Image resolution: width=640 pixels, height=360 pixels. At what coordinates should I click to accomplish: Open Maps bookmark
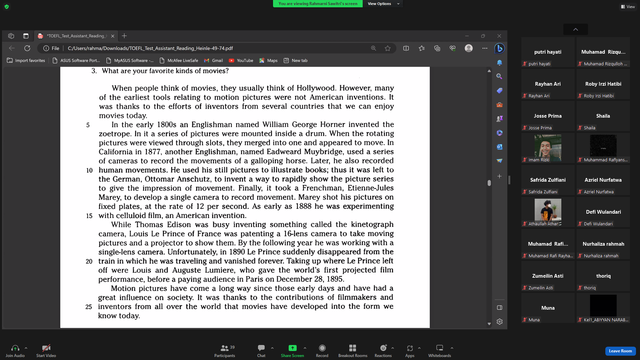(x=268, y=60)
